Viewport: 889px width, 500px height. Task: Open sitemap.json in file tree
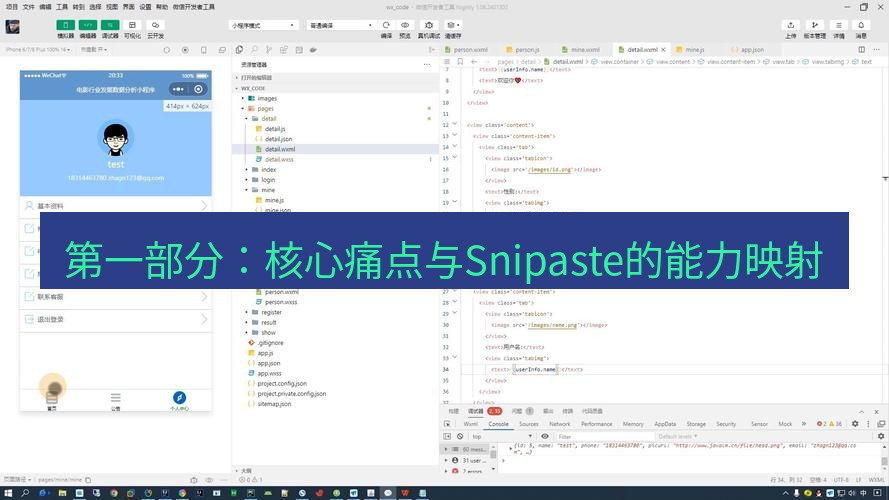274,404
